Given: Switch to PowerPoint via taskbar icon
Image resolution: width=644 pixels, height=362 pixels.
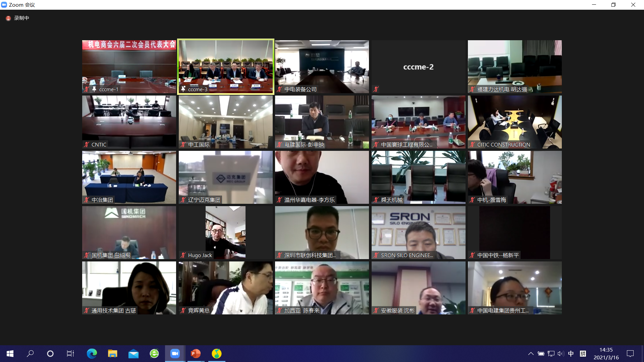Looking at the screenshot, I should point(196,354).
